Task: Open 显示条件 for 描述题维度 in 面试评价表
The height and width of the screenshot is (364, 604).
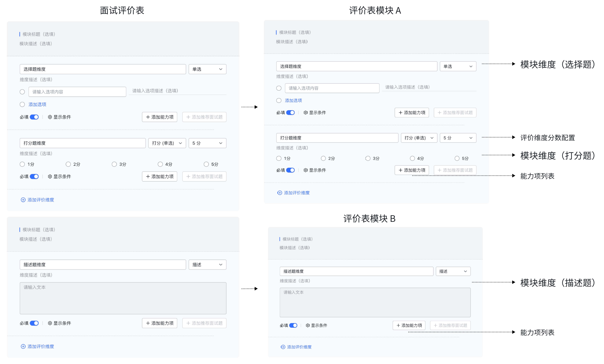Action: point(59,323)
